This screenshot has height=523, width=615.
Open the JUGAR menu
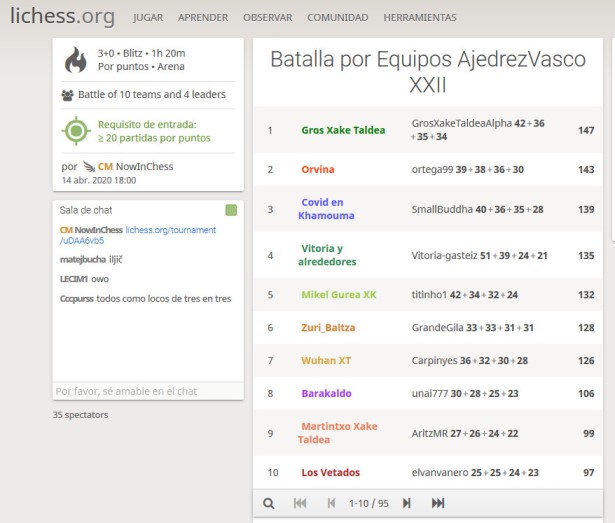point(148,18)
